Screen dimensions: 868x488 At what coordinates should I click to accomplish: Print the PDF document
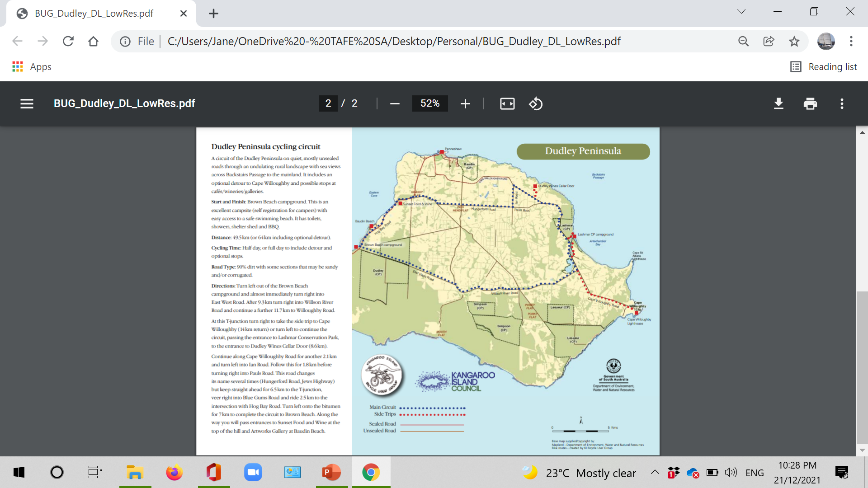click(810, 103)
